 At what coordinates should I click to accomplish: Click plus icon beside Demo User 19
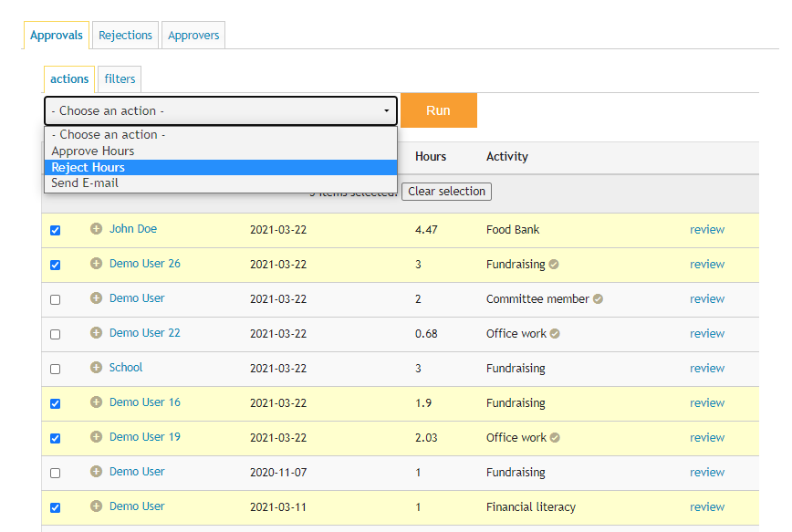click(x=96, y=437)
